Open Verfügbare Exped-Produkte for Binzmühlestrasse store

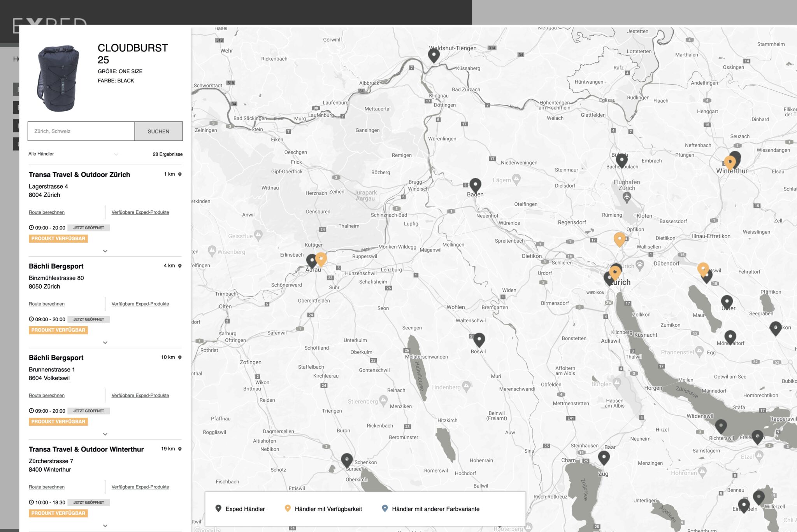140,304
